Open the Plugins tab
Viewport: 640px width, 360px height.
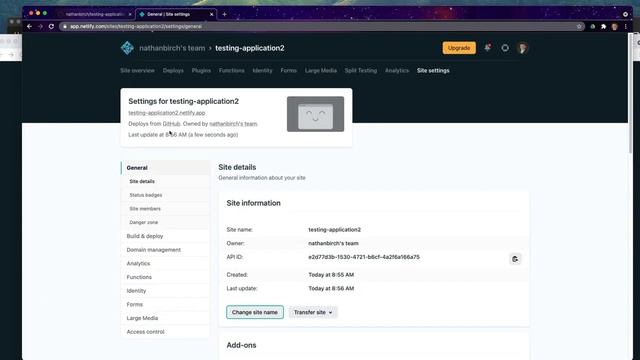tap(201, 70)
